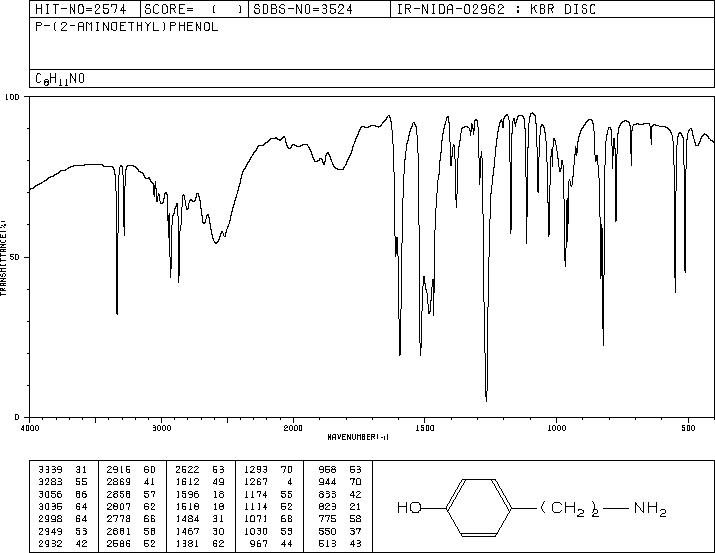This screenshot has height=553, width=715.
Task: Click the 1500 tick label on the x-axis
Action: [425, 428]
